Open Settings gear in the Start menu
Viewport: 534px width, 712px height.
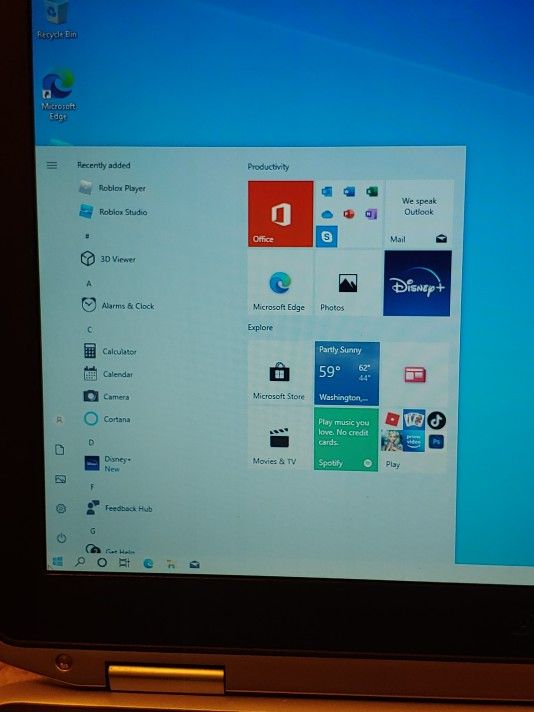[x=61, y=509]
